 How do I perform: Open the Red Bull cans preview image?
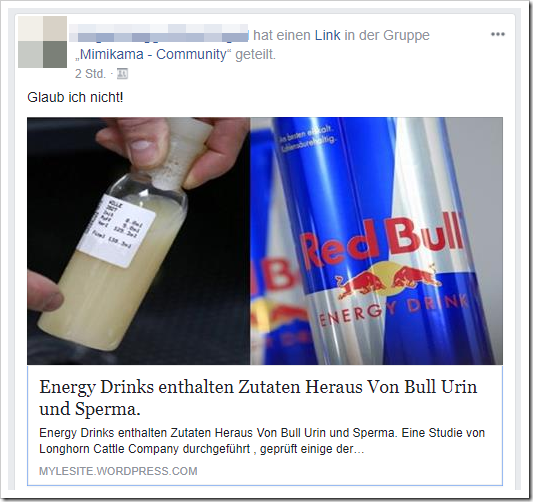pyautogui.click(x=377, y=241)
